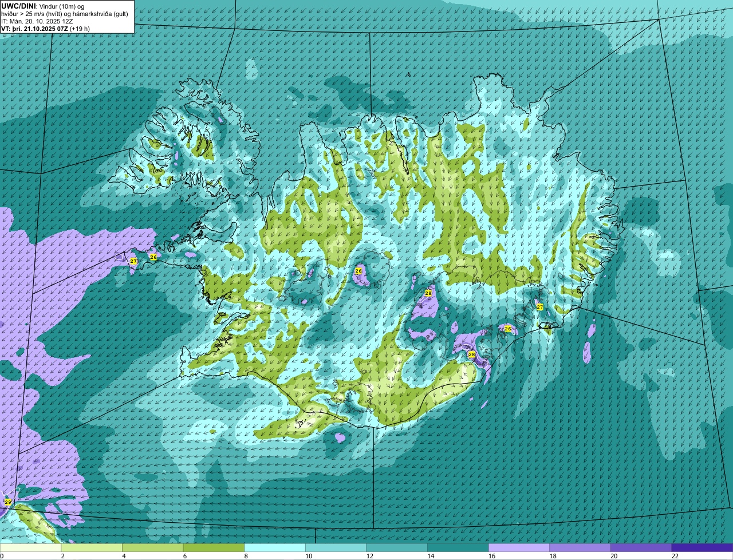Select the yellow 27 marker on western peninsula tip

(133, 261)
